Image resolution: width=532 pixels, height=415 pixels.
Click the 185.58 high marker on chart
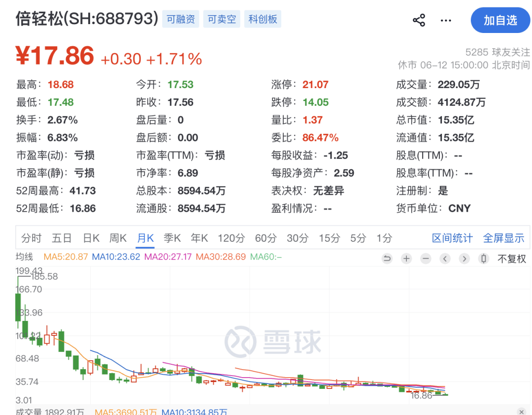tap(44, 276)
